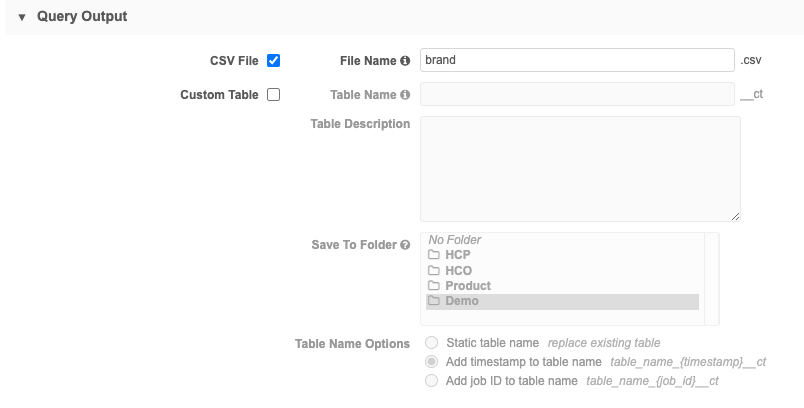Image resolution: width=804 pixels, height=408 pixels.
Task: Click into the File Name field containing brand
Action: [577, 60]
